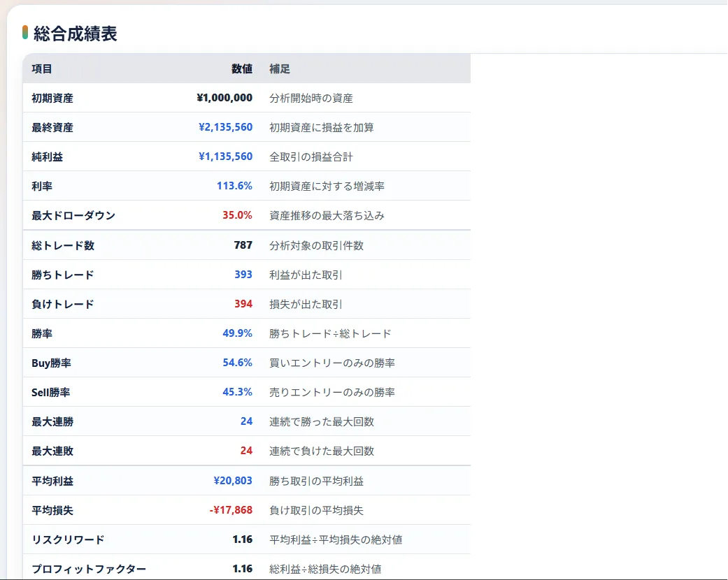Select the 113.6% value in 利率 row

tap(234, 186)
